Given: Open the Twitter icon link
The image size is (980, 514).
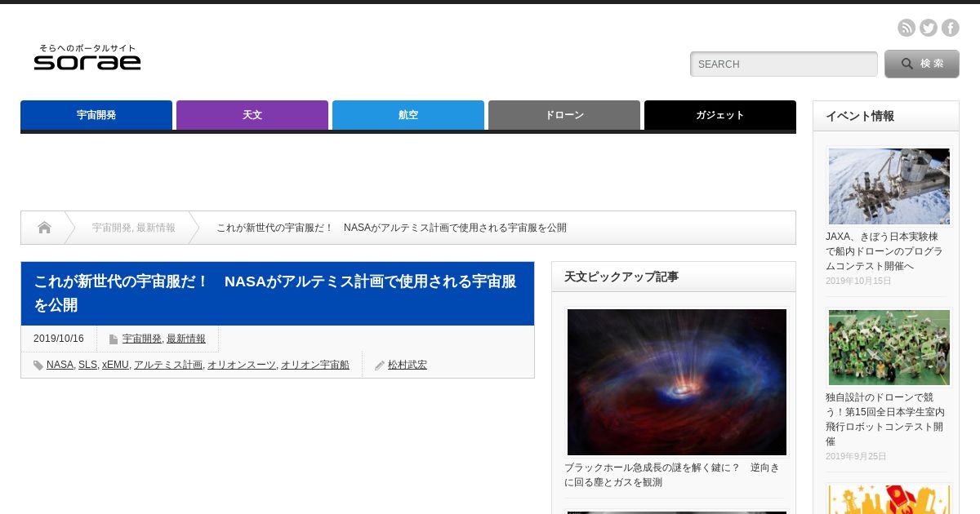Looking at the screenshot, I should pyautogui.click(x=929, y=28).
